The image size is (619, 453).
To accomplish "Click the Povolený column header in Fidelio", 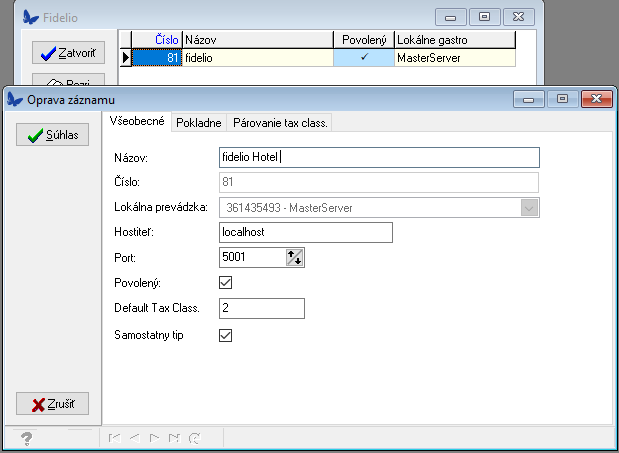I will 364,39.
